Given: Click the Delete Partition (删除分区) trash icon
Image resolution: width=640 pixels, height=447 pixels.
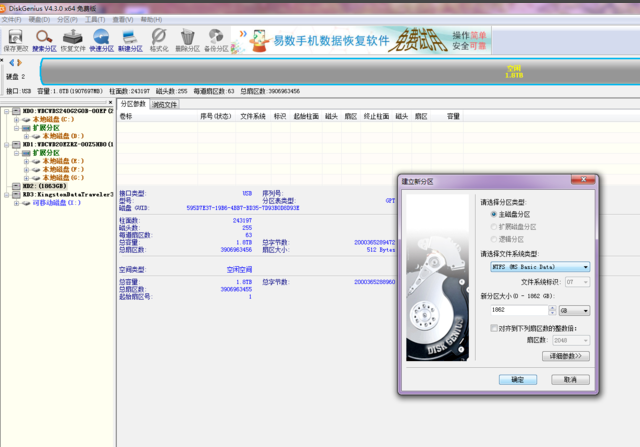Looking at the screenshot, I should (x=187, y=40).
